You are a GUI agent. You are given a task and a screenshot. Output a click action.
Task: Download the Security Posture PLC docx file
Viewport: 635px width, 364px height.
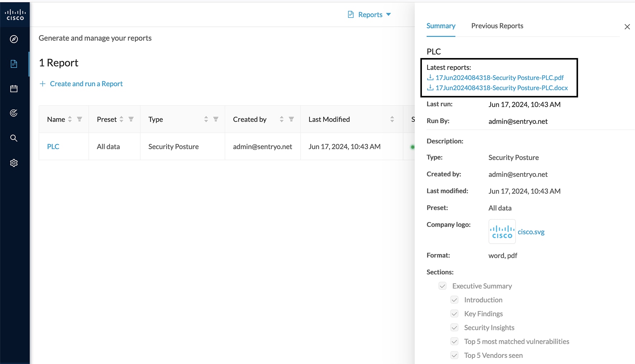[501, 88]
